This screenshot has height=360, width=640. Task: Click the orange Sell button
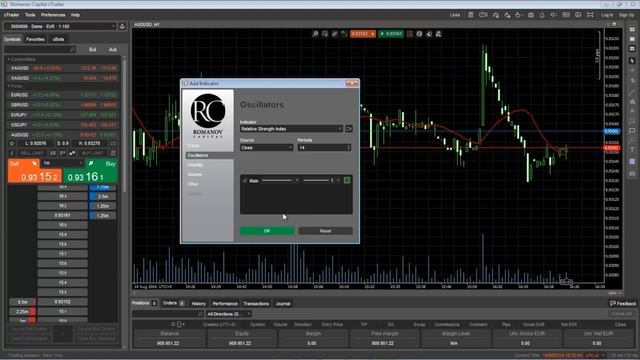pyautogui.click(x=35, y=171)
